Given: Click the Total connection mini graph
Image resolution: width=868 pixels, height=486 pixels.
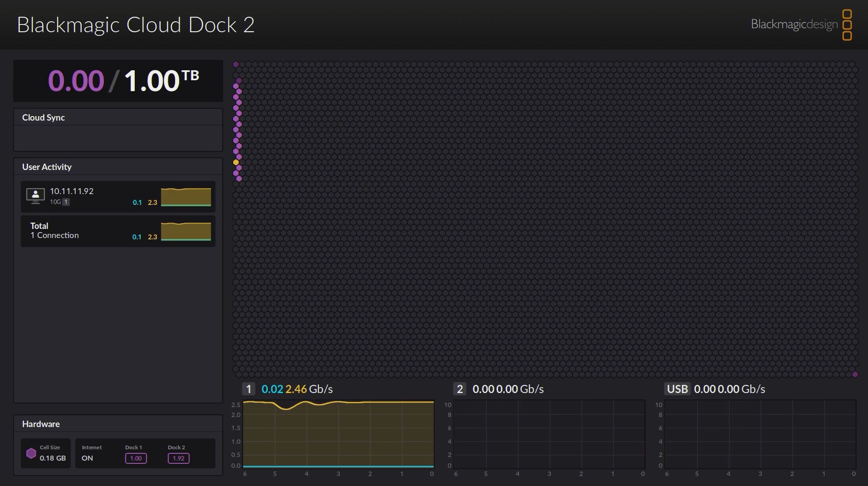Looking at the screenshot, I should tap(186, 231).
